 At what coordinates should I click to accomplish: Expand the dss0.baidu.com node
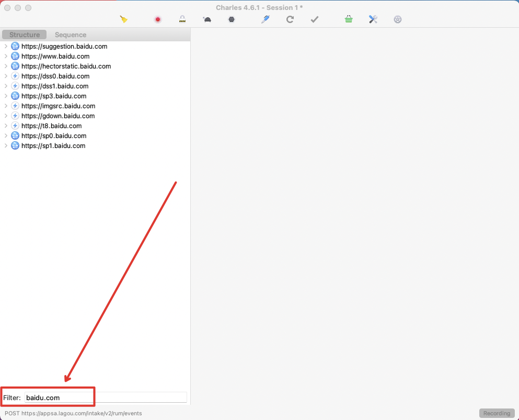click(x=6, y=76)
